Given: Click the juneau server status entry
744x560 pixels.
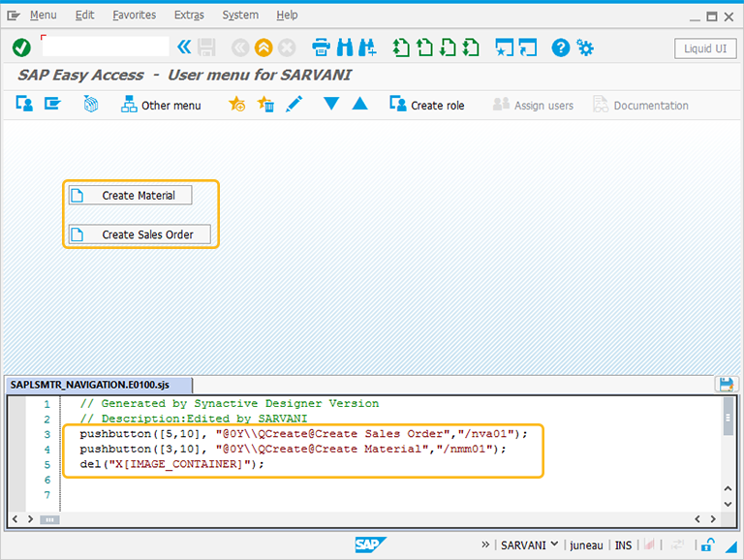Looking at the screenshot, I should 586,545.
